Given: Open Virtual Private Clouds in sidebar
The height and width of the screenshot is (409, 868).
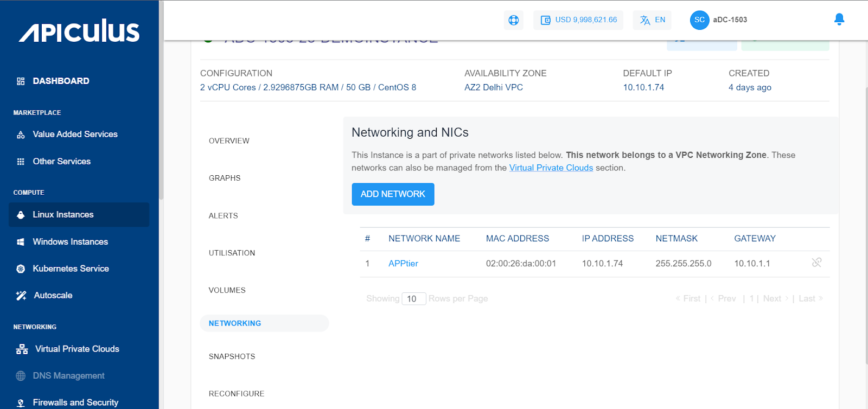Looking at the screenshot, I should [x=77, y=349].
